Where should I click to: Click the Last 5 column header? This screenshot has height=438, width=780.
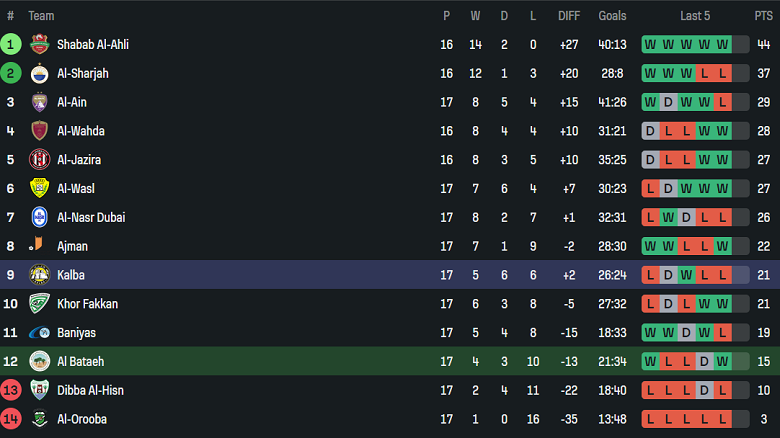click(695, 16)
